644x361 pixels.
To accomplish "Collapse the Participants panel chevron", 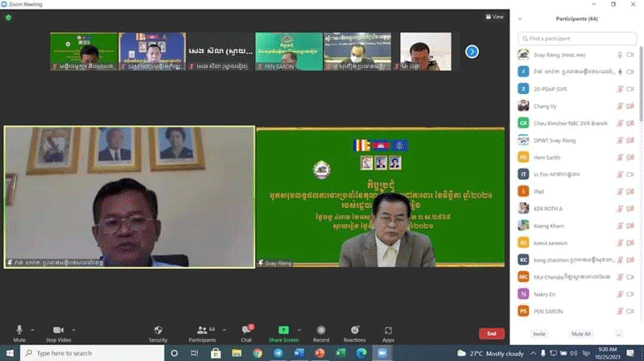I will (x=520, y=19).
